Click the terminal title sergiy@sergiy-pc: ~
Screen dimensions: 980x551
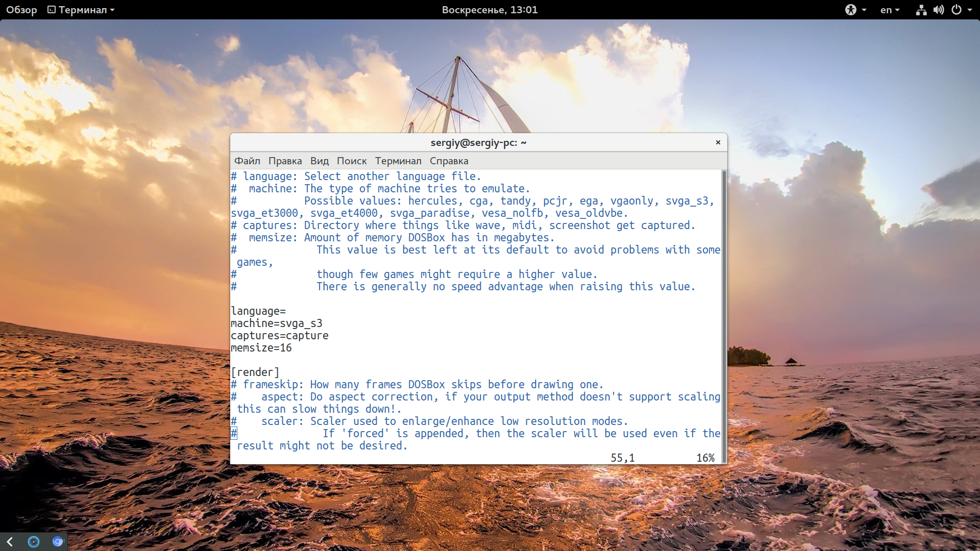point(478,142)
